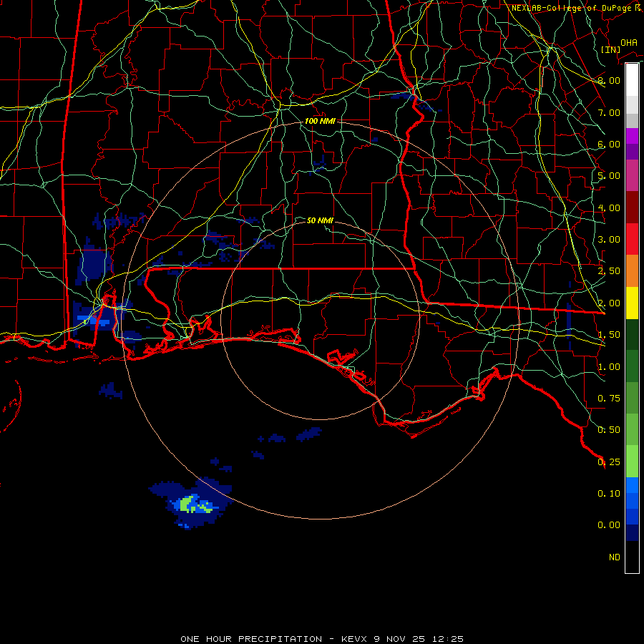Select the orange swatch in the color scale
This screenshot has width=644, height=644.
[x=632, y=270]
